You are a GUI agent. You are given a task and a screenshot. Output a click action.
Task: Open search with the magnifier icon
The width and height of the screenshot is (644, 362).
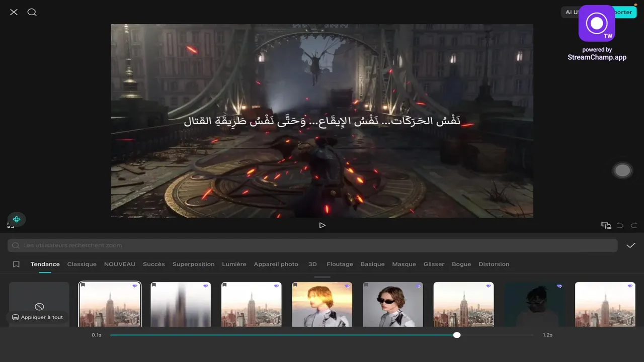coord(32,12)
